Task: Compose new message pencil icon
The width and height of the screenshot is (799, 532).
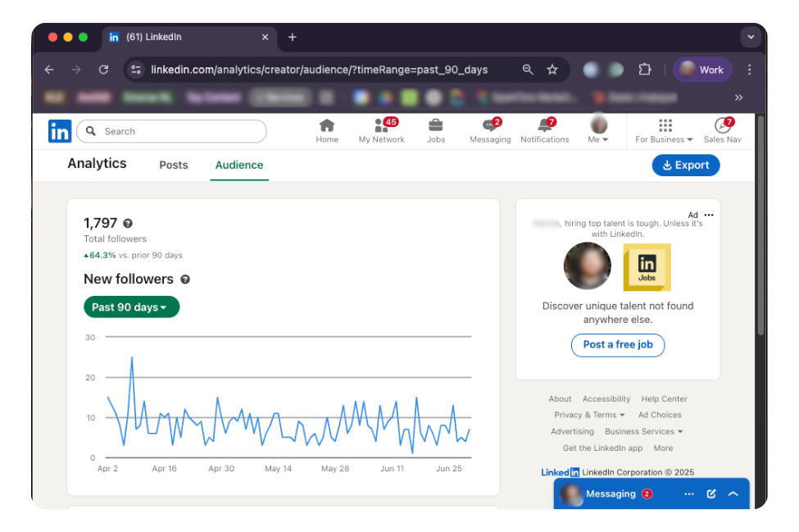Action: point(711,493)
